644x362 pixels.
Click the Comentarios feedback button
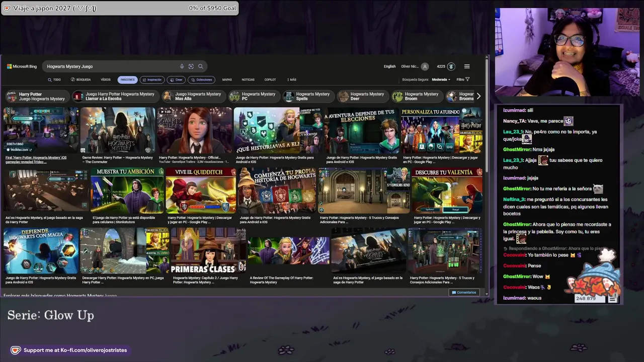pos(464,293)
